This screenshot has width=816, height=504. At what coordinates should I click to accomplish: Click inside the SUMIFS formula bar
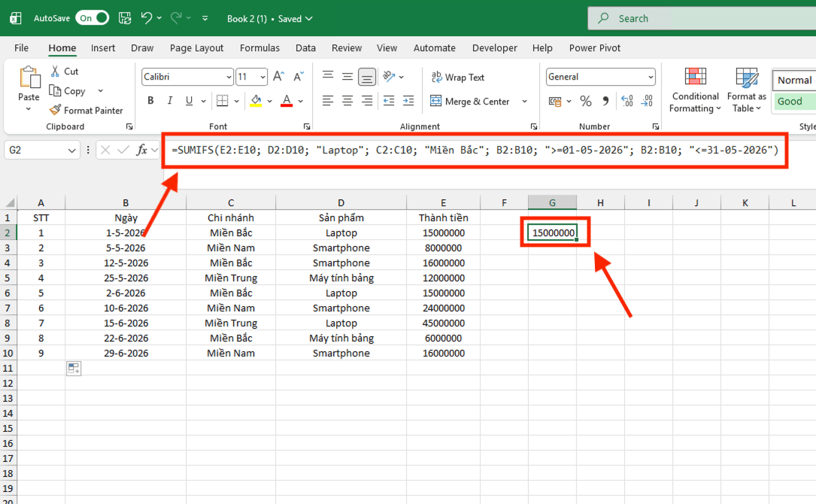(x=475, y=150)
